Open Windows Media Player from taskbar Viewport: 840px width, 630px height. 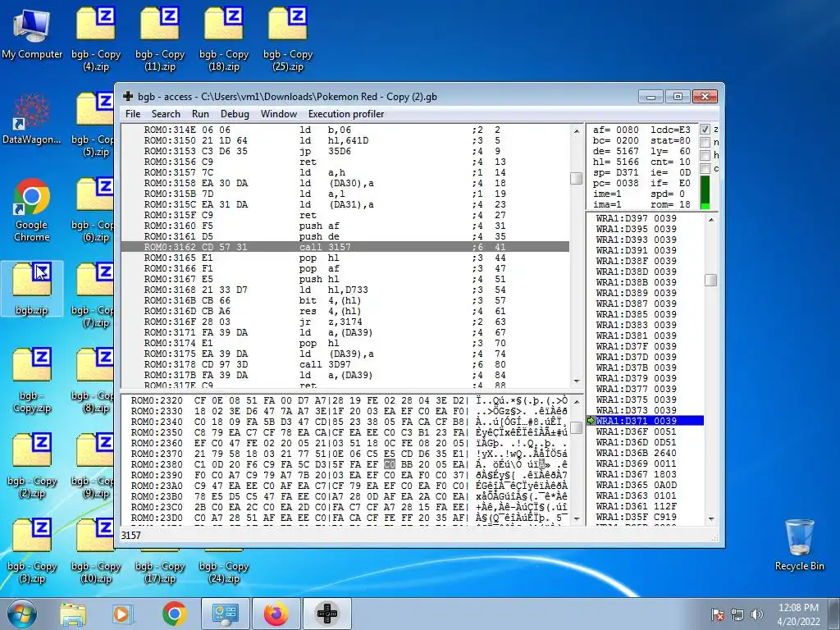pyautogui.click(x=123, y=614)
